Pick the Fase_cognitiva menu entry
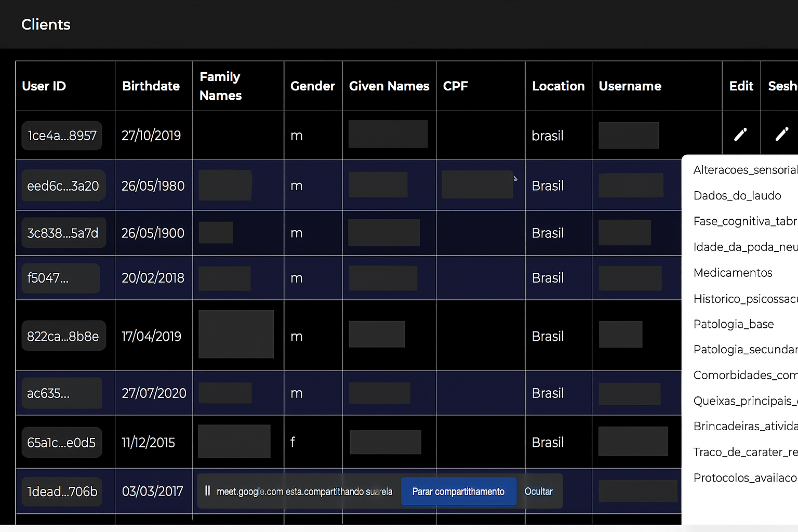 744,221
